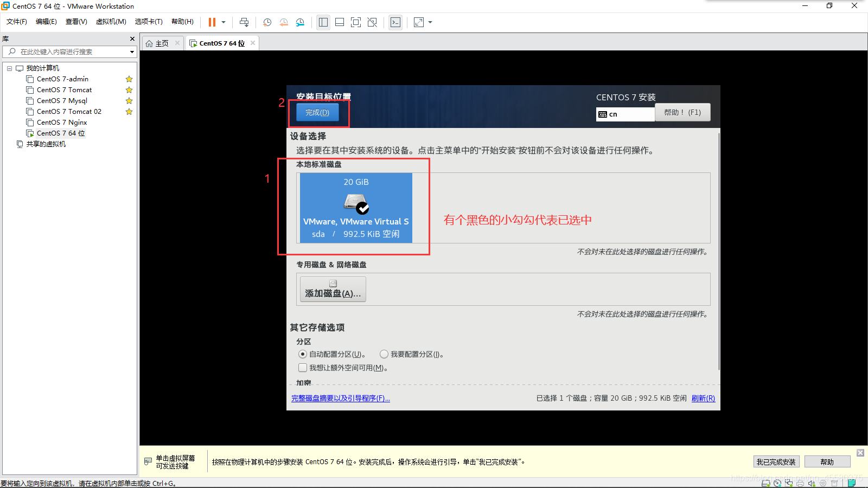
Task: Take a snapshot of the virtual machine
Action: [267, 22]
